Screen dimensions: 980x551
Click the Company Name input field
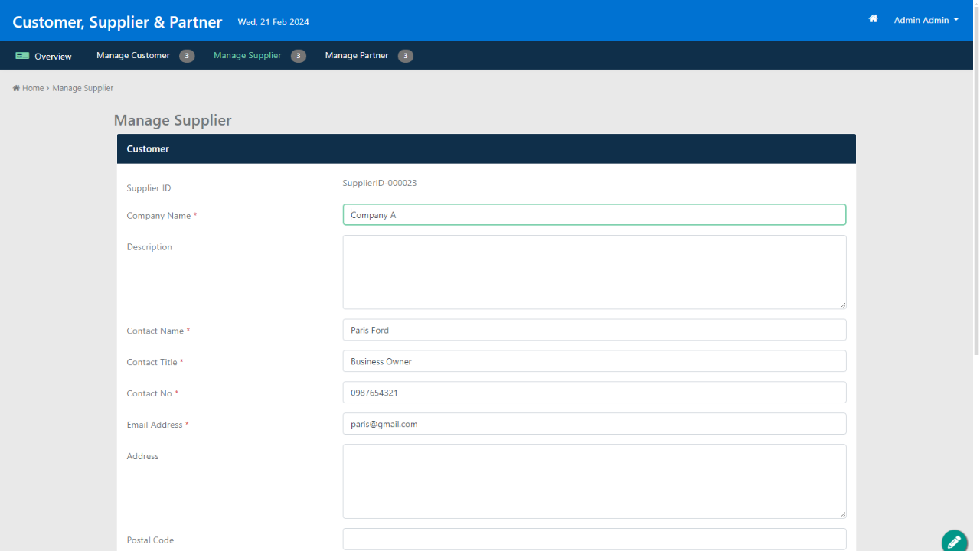point(594,215)
